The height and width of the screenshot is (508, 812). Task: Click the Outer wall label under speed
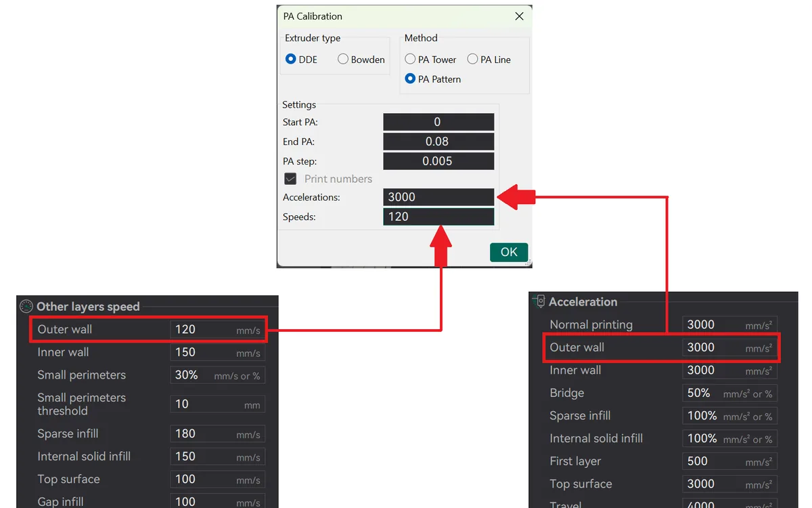point(65,330)
